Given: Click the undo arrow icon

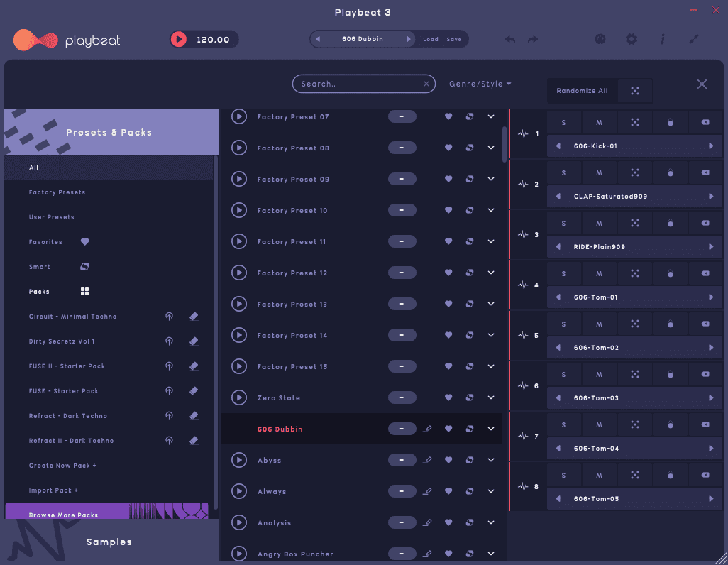Looking at the screenshot, I should pos(510,40).
